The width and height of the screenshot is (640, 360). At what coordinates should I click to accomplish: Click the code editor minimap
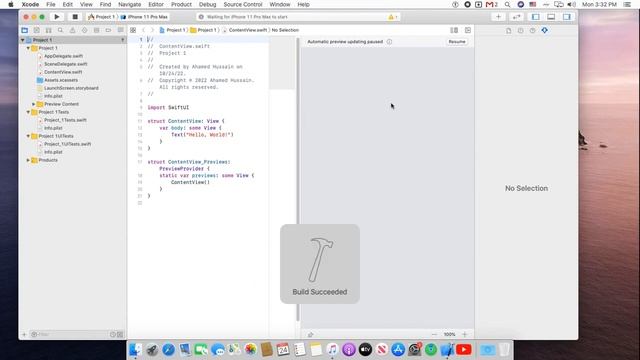[x=282, y=63]
